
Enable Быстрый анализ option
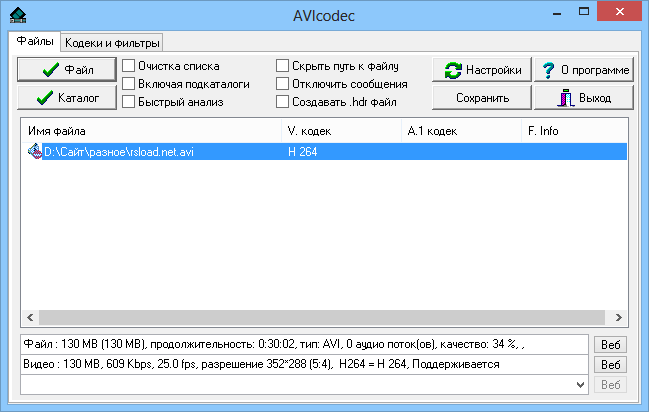[129, 101]
